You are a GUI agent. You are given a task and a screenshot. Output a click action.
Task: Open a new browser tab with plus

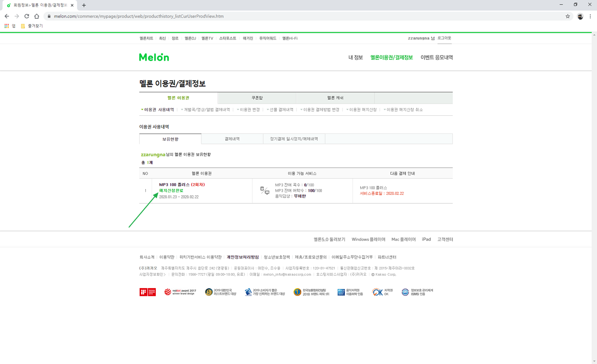click(x=84, y=5)
